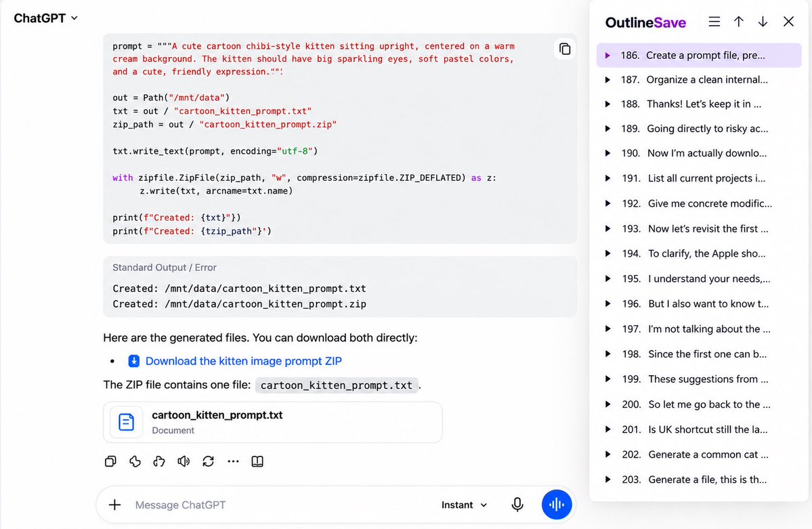This screenshot has width=812, height=529.
Task: Expand outline item 195 disclosure triangle
Action: [x=608, y=279]
